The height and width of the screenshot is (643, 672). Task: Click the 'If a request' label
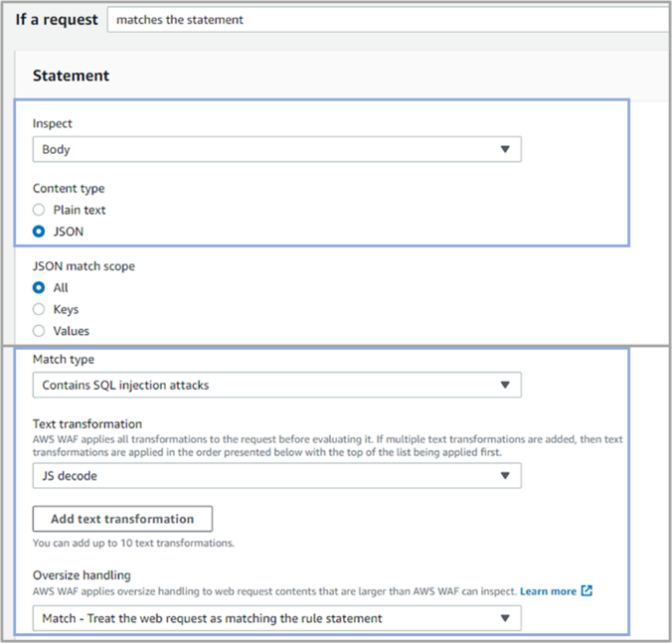(56, 19)
